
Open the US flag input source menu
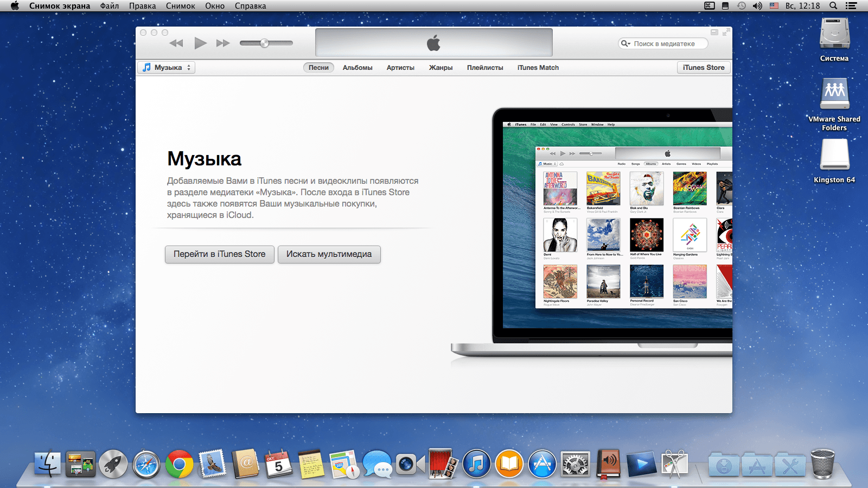tap(774, 6)
